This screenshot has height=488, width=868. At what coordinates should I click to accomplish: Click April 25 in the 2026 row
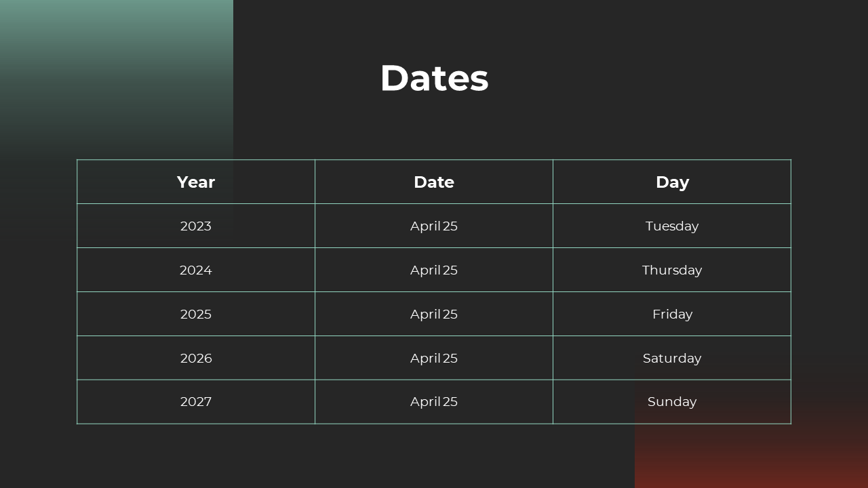[x=434, y=358]
